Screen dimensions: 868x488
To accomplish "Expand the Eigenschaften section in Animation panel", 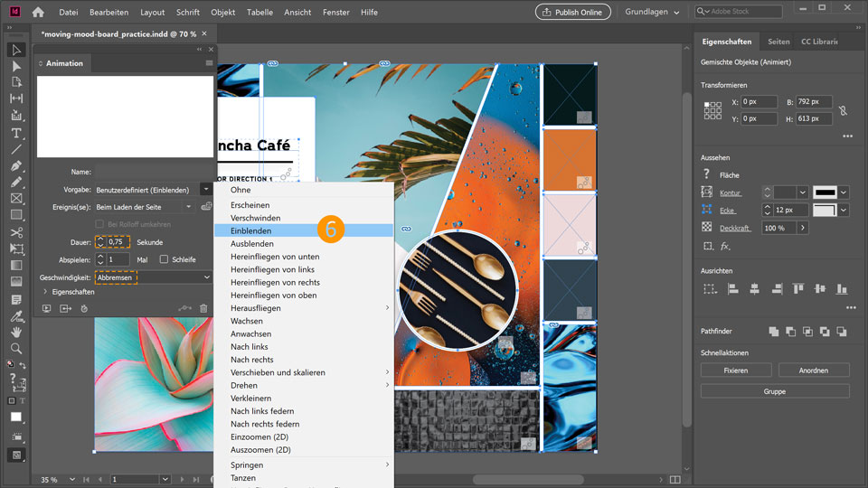I will (x=46, y=293).
